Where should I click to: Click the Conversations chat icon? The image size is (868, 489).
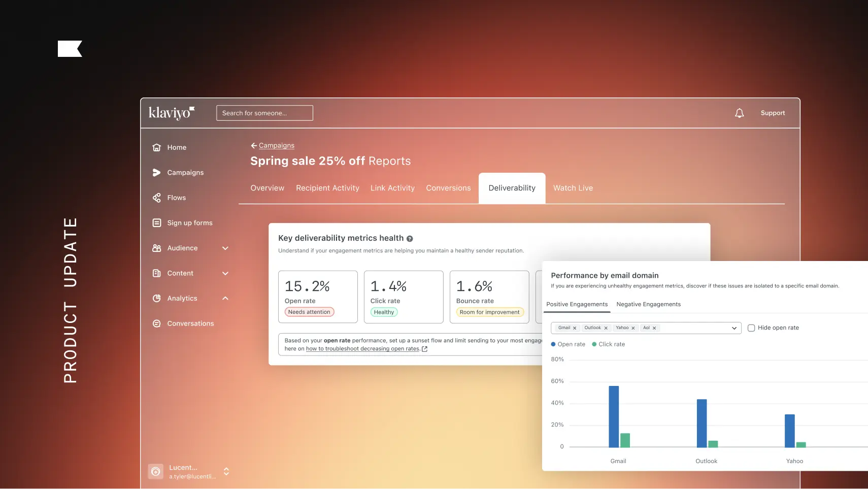157,323
